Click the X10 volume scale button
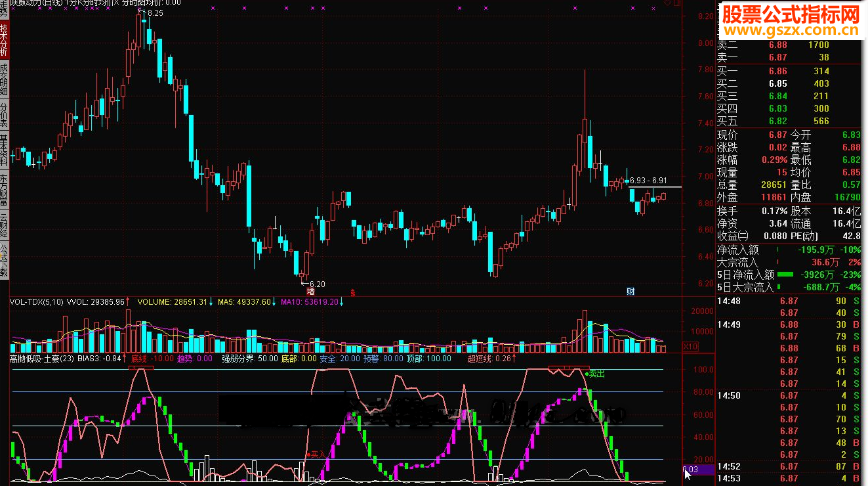The height and width of the screenshot is (486, 868). tap(691, 346)
